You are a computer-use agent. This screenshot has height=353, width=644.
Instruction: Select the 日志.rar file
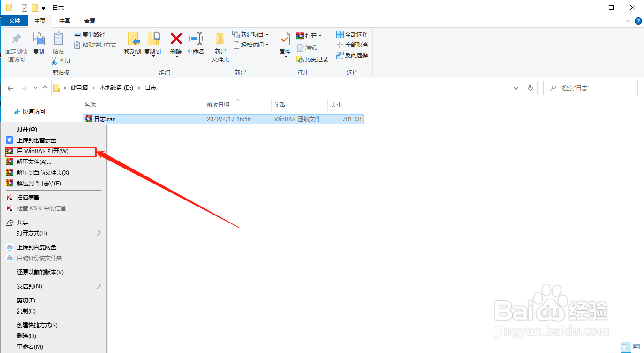point(223,119)
